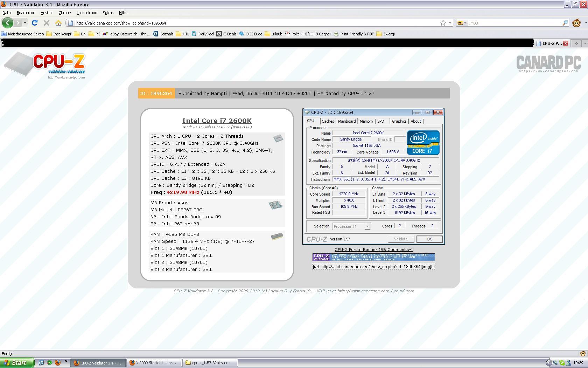Open the iBOOD.de bookmark
Viewport: 588px width, 368px height.
click(x=251, y=34)
